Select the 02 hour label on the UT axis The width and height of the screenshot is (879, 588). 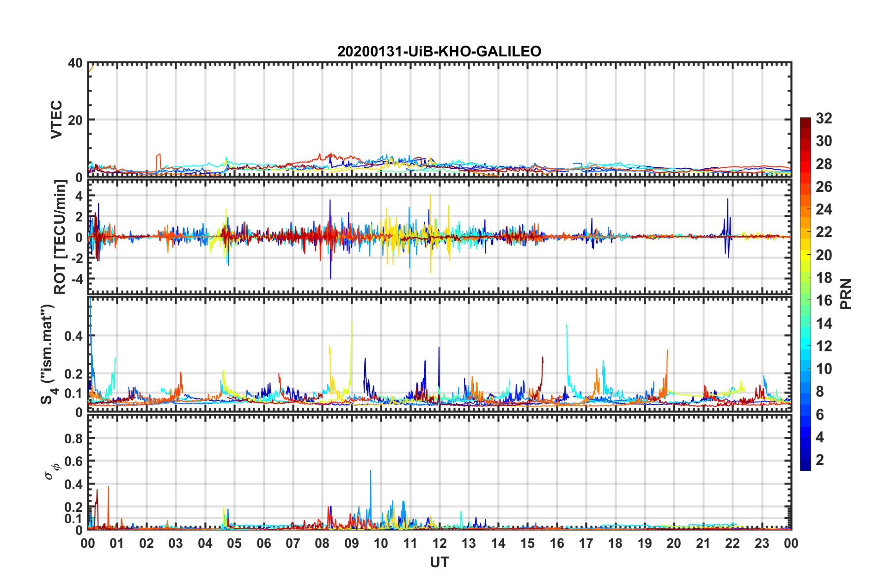tap(146, 543)
